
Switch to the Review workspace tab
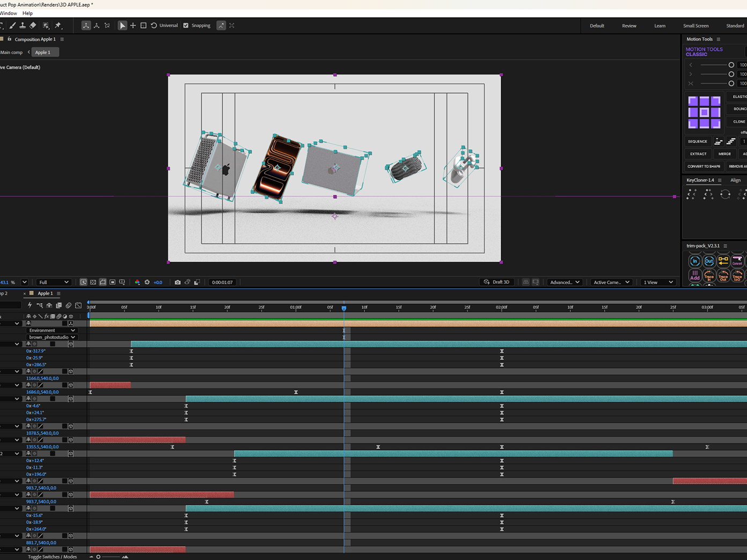629,26
